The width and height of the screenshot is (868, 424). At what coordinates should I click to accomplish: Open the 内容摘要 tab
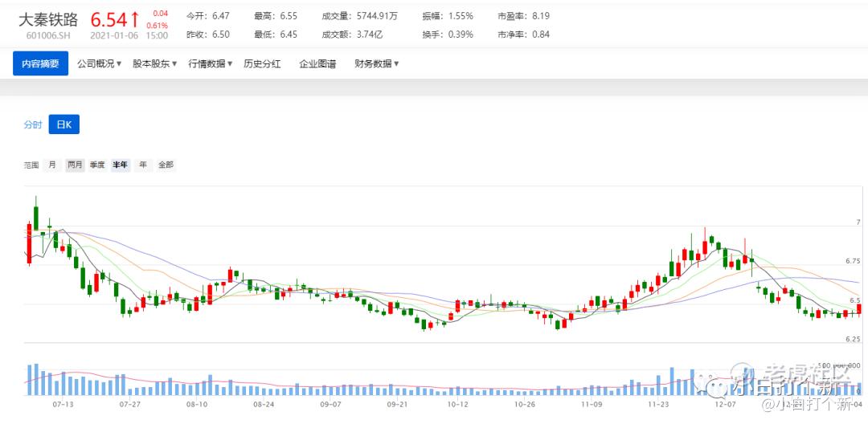[x=40, y=63]
